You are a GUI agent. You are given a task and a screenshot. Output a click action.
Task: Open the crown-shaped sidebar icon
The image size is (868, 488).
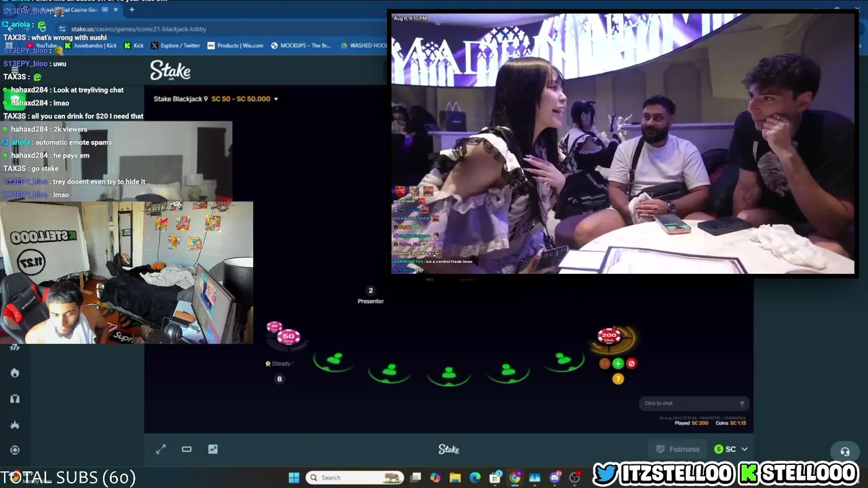(15, 424)
